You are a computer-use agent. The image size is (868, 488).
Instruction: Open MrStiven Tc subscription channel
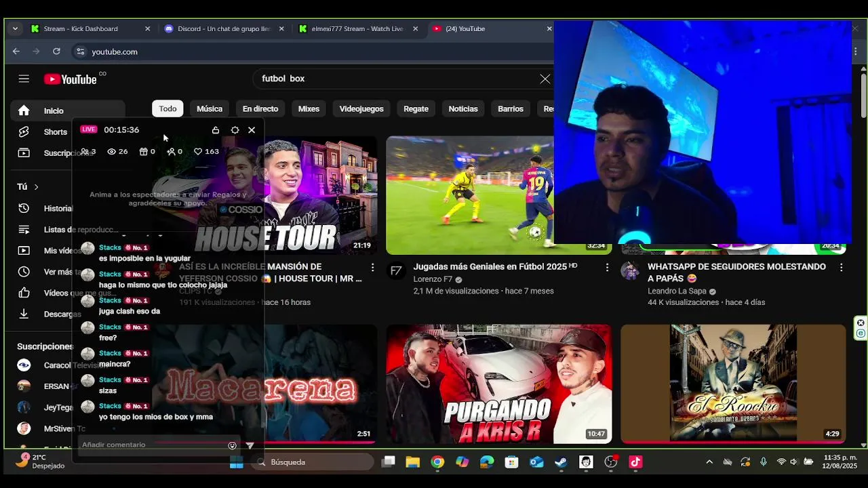[x=51, y=428]
